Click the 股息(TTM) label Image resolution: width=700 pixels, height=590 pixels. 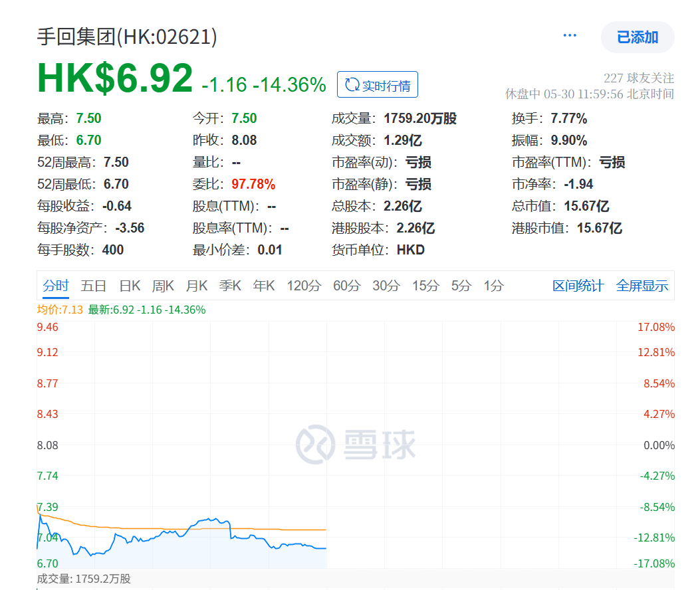[x=226, y=206]
